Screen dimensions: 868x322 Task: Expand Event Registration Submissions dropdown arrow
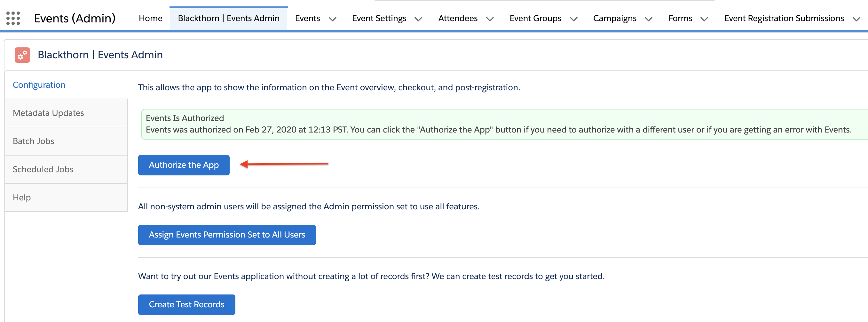click(x=856, y=19)
